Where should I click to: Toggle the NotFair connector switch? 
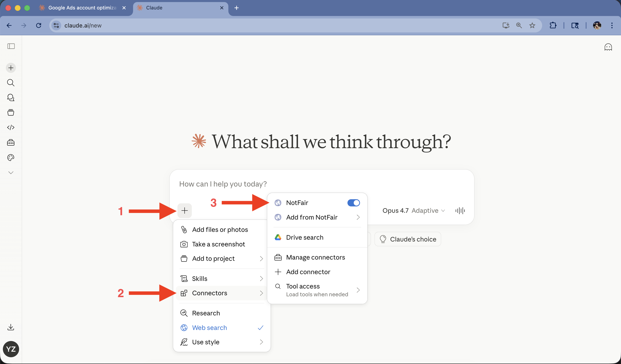point(353,203)
